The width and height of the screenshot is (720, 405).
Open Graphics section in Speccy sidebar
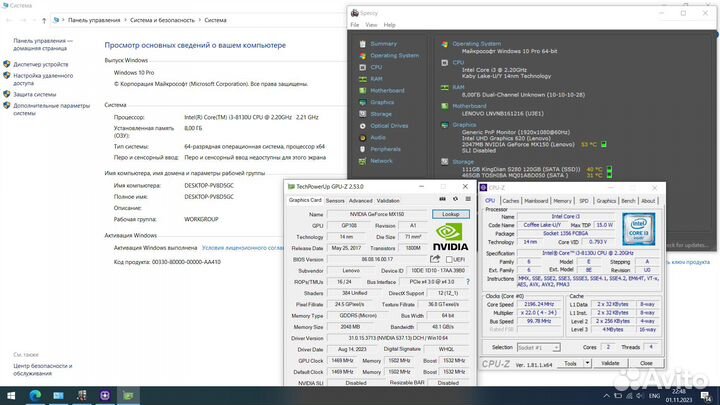tap(382, 102)
